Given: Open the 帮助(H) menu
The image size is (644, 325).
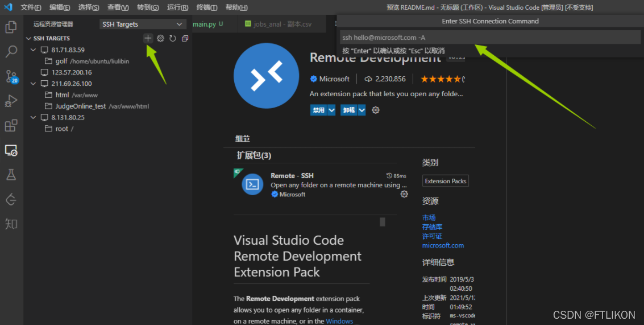Looking at the screenshot, I should pyautogui.click(x=236, y=7).
